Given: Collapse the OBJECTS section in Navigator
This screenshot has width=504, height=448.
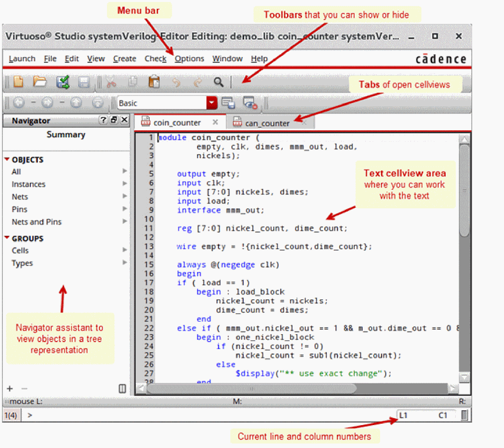Looking at the screenshot, I should point(7,160).
